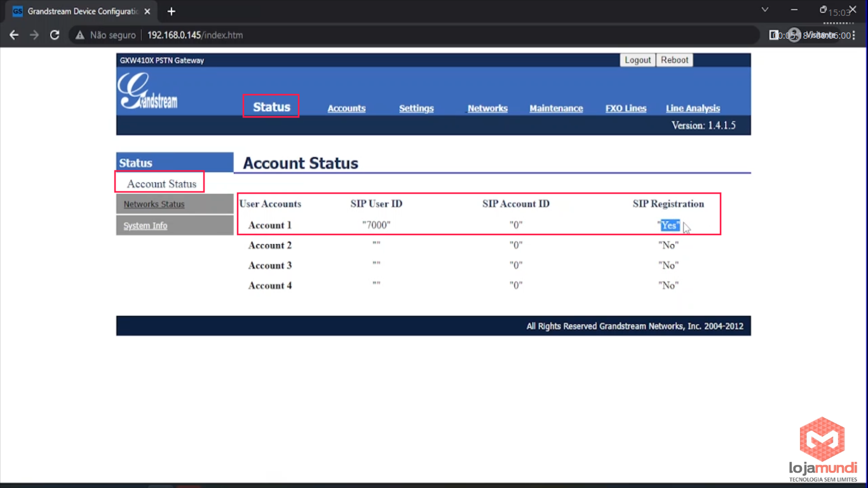Click the browser back arrow
The height and width of the screenshot is (488, 868).
14,35
